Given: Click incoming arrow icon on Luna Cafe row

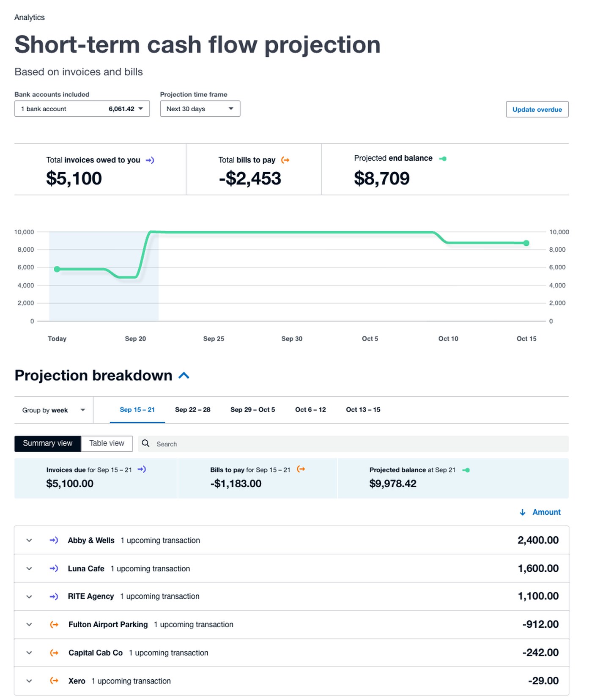Looking at the screenshot, I should (54, 568).
